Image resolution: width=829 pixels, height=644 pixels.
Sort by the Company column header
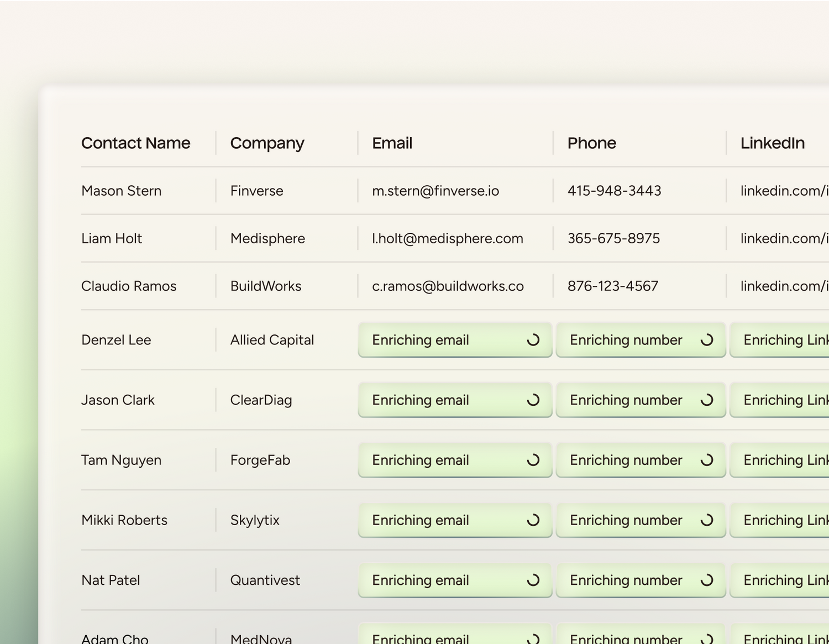(267, 143)
